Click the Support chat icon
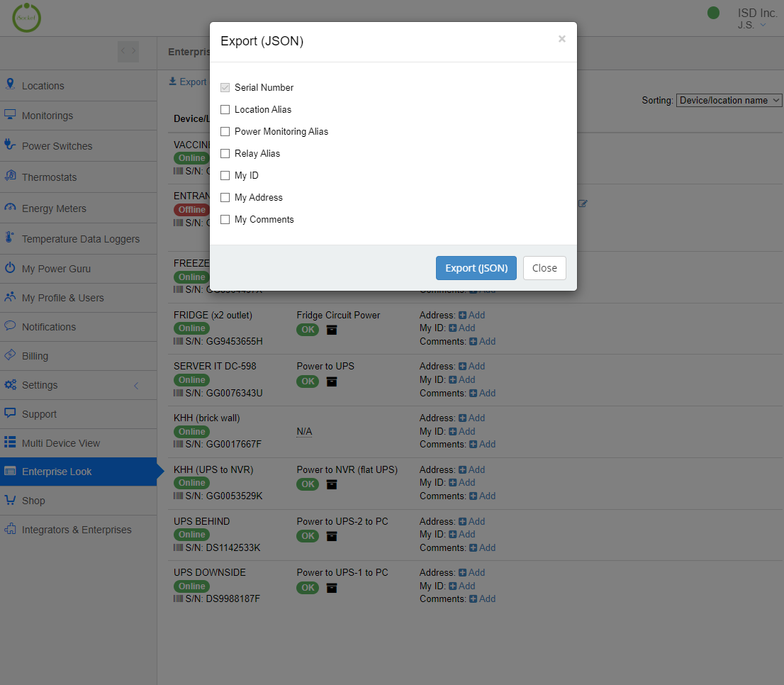The height and width of the screenshot is (685, 784). [x=10, y=413]
